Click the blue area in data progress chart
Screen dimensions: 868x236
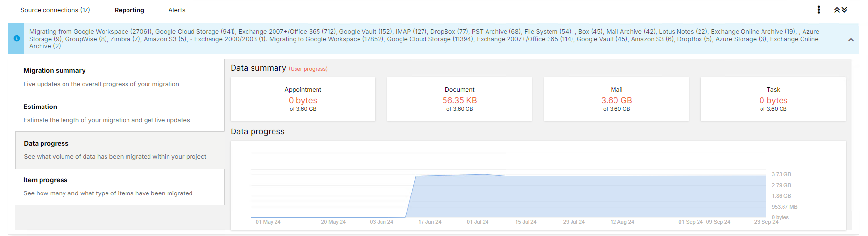click(x=586, y=196)
